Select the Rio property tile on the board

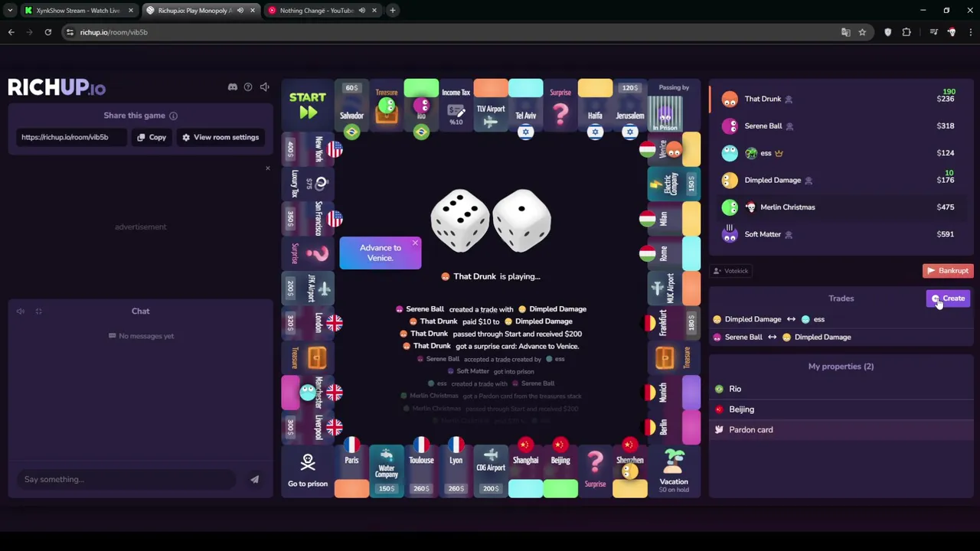421,106
